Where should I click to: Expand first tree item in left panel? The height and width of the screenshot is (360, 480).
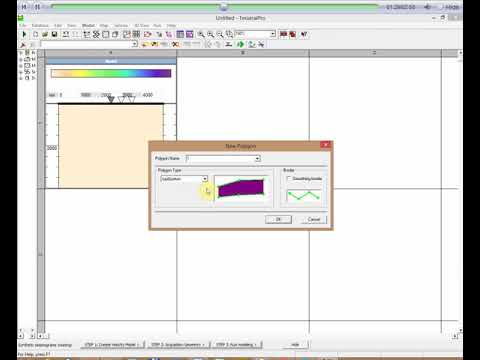[21, 53]
